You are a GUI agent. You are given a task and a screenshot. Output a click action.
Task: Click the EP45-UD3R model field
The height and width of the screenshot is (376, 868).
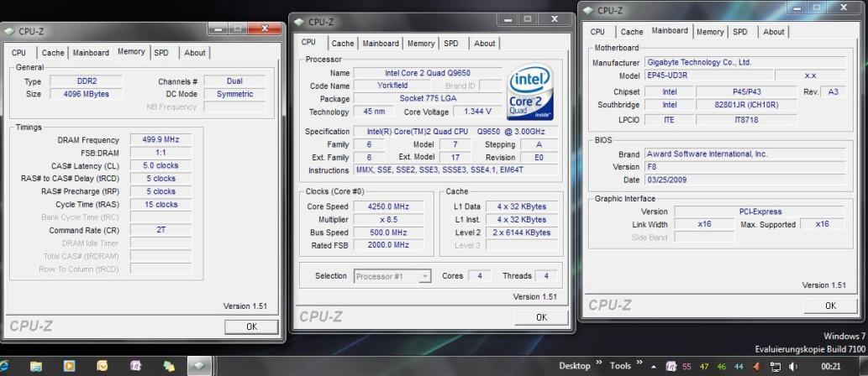pos(708,76)
